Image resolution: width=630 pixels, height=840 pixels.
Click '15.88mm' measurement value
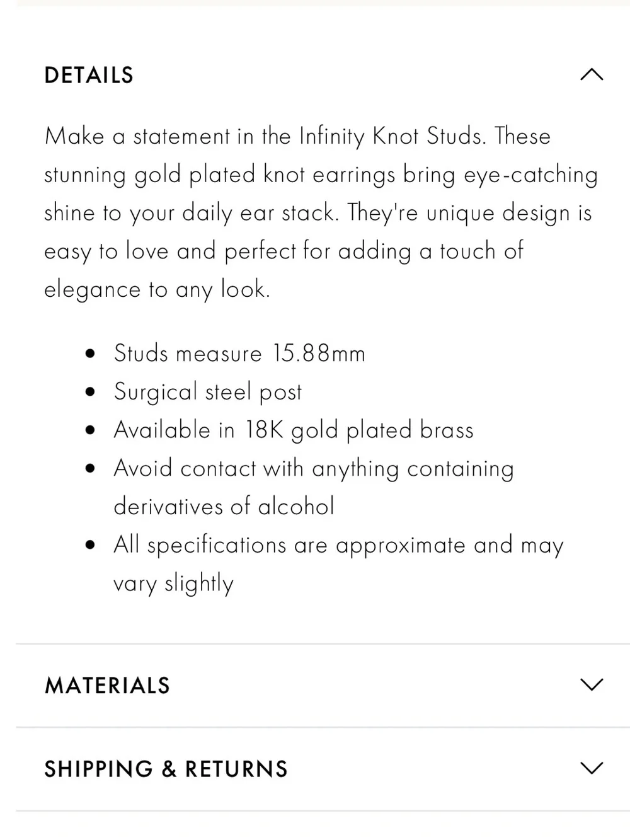(x=319, y=354)
